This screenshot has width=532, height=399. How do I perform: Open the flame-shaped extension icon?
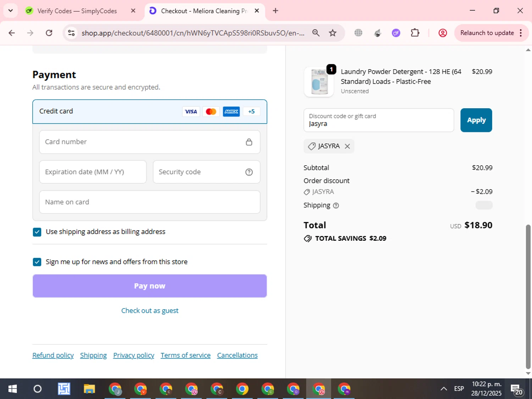tap(377, 33)
